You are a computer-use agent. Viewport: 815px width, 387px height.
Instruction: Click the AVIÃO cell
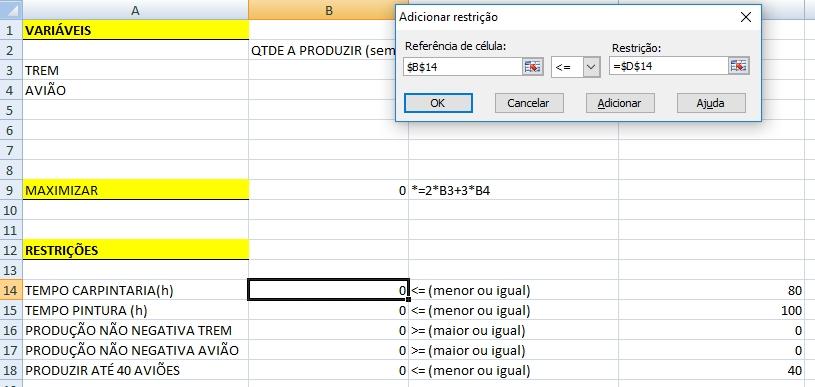(x=136, y=90)
